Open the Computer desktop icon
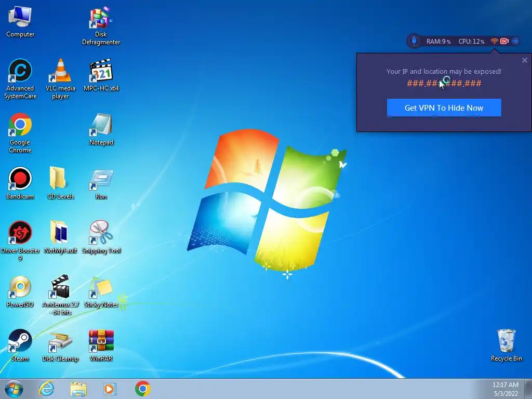Image resolution: width=532 pixels, height=399 pixels. pyautogui.click(x=20, y=22)
